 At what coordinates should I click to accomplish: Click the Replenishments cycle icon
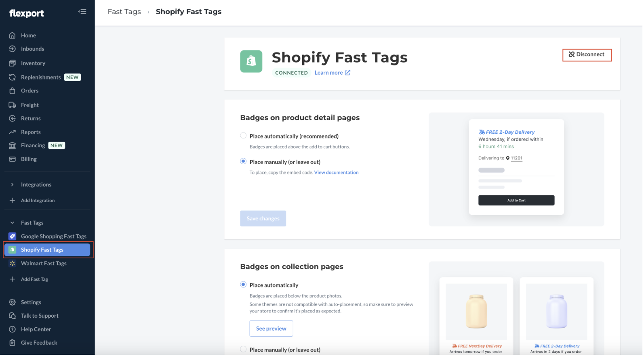tap(13, 77)
